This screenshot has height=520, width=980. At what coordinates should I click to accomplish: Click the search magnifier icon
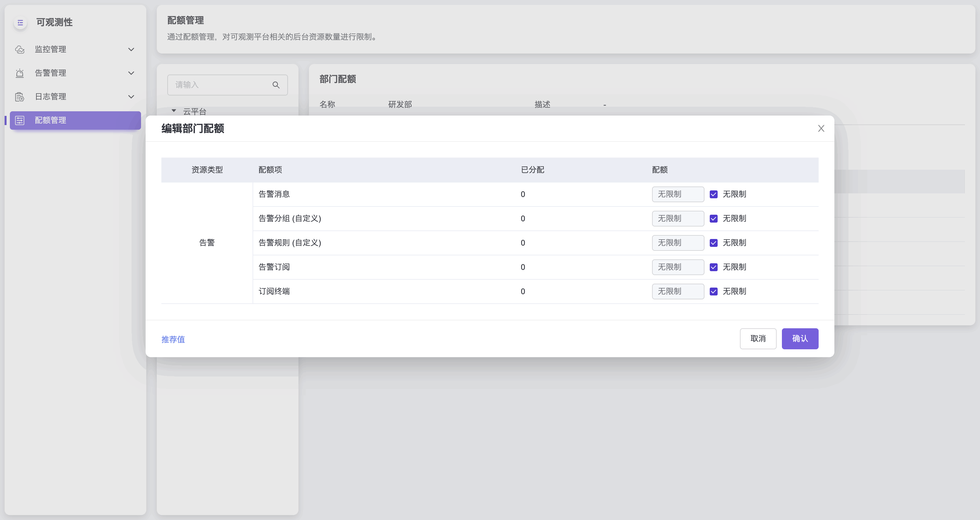(x=276, y=85)
